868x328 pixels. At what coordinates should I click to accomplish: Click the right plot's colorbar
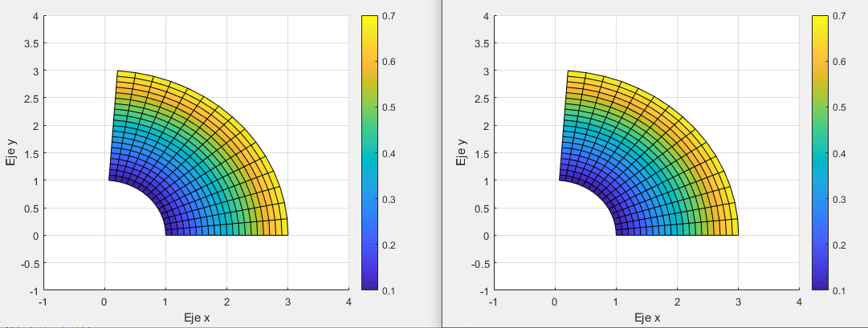(x=819, y=152)
